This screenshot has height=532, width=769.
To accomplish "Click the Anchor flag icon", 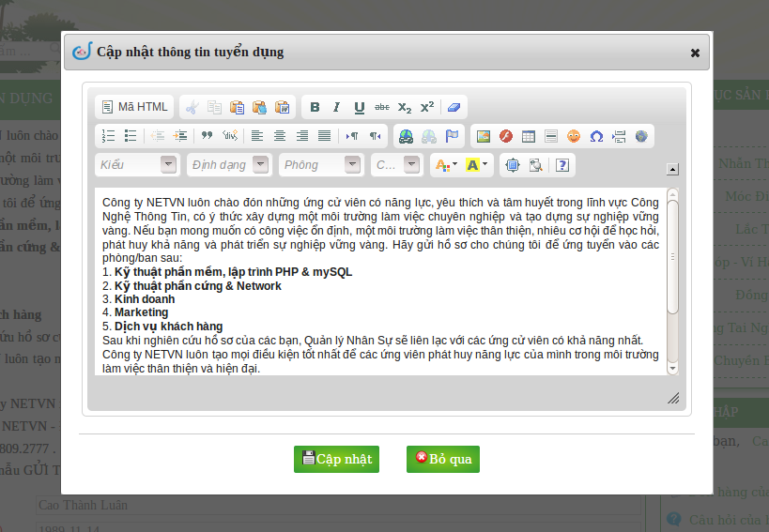I will point(452,136).
